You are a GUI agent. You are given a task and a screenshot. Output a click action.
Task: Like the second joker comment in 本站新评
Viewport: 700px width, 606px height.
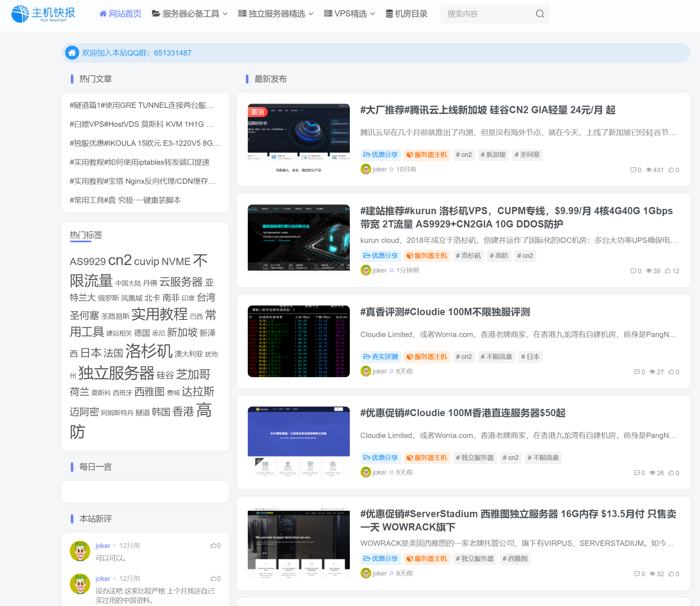tap(213, 578)
